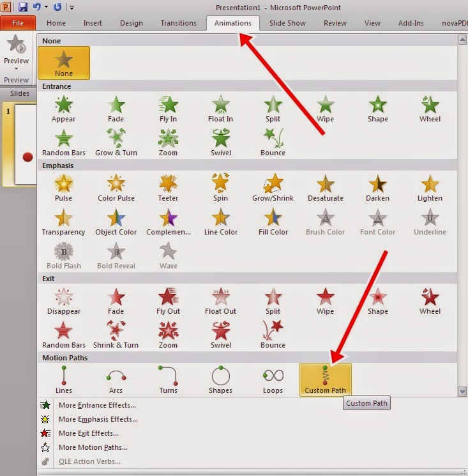Select the Desaturate emphasis effect
This screenshot has height=476, width=468.
[325, 188]
